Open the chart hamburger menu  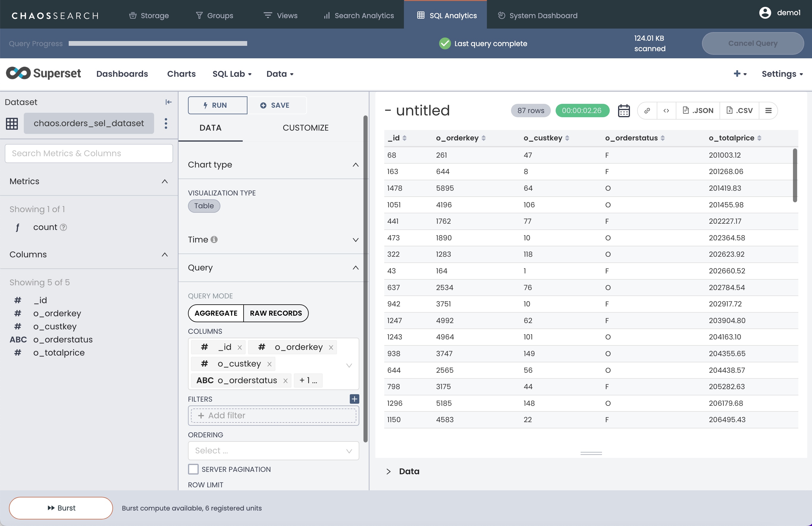pyautogui.click(x=768, y=111)
